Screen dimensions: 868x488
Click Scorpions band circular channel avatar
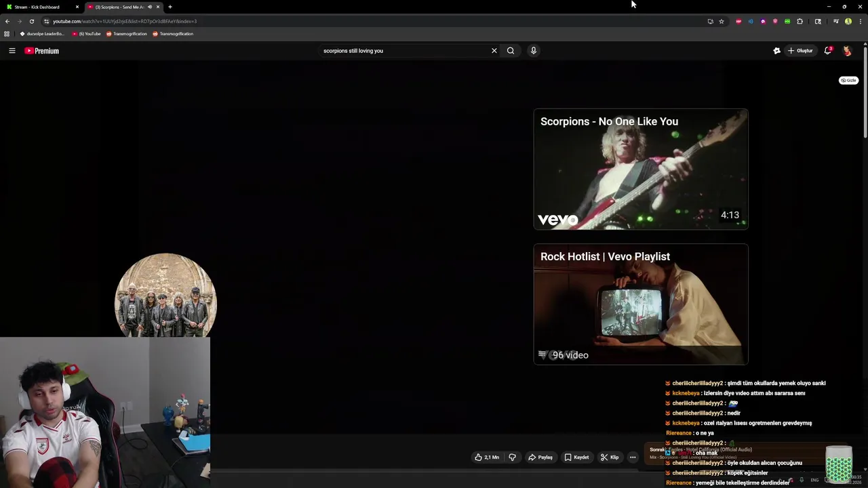[165, 296]
